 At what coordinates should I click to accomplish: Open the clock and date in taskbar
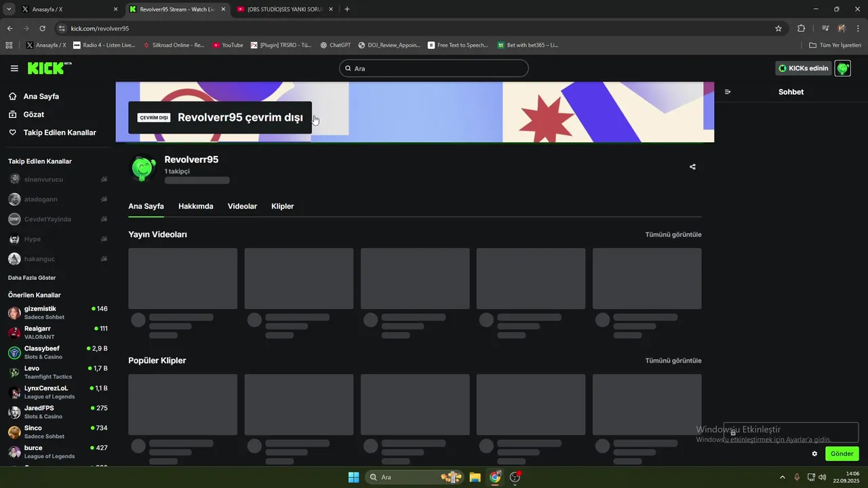[x=847, y=477]
